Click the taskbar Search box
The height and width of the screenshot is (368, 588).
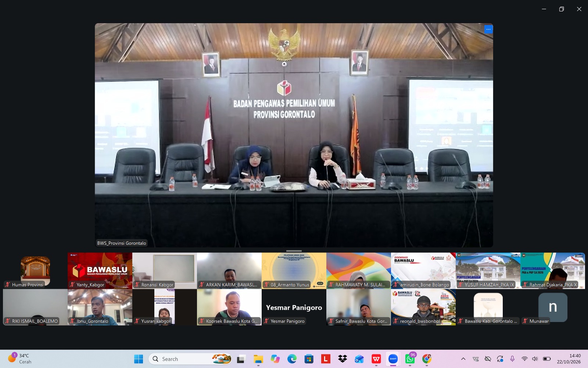(190, 359)
